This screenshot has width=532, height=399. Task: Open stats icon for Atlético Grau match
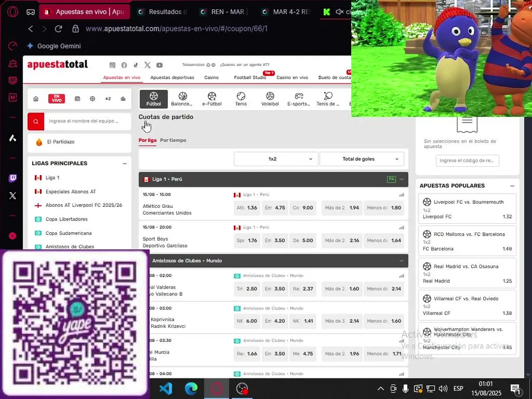402,195
